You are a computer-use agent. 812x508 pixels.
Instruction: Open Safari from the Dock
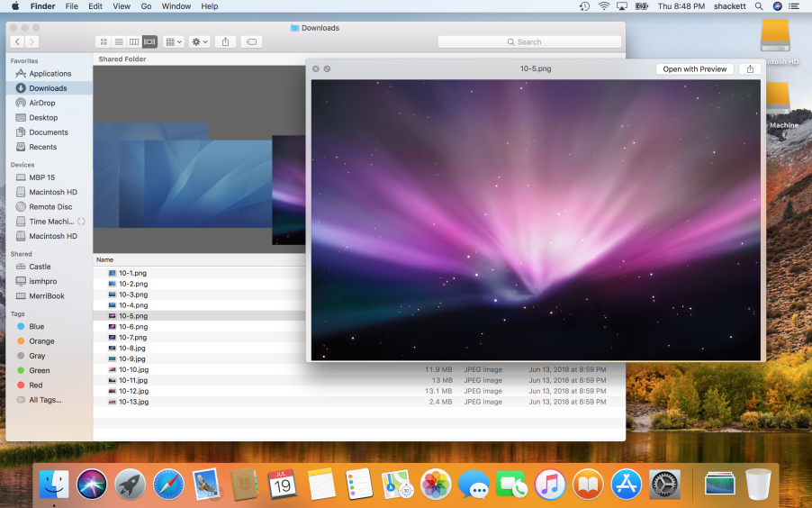tap(168, 485)
